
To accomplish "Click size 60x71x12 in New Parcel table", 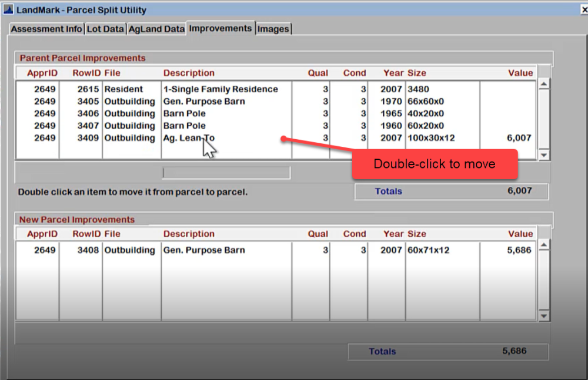I will (x=428, y=250).
